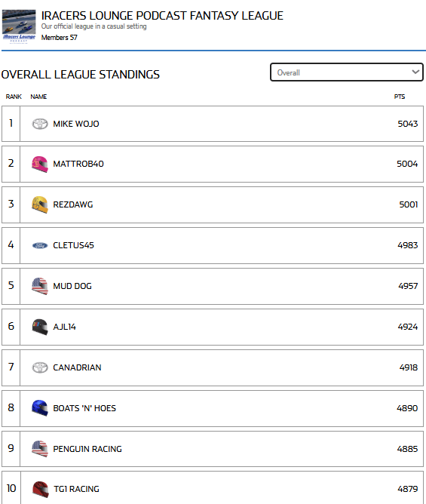Click Mike Wojo's Toyota logo icon

pyautogui.click(x=40, y=124)
